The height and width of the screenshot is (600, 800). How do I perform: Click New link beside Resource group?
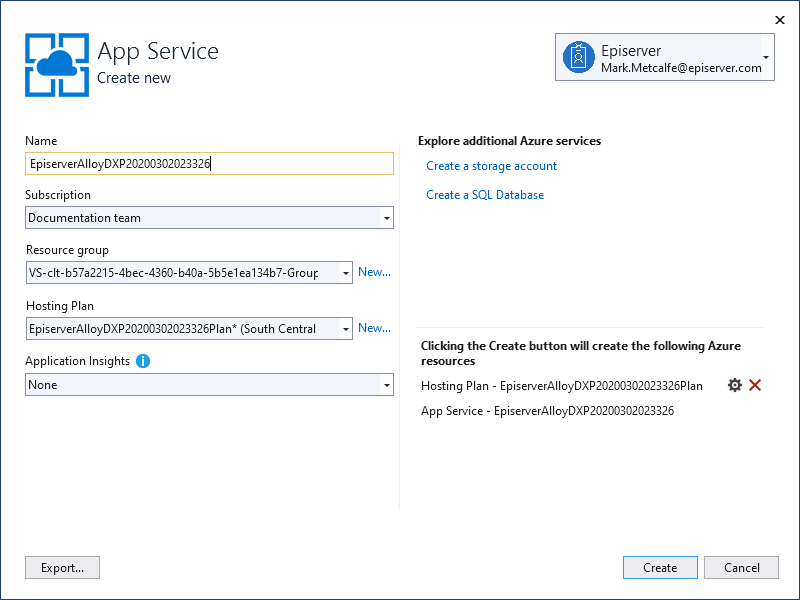[374, 272]
